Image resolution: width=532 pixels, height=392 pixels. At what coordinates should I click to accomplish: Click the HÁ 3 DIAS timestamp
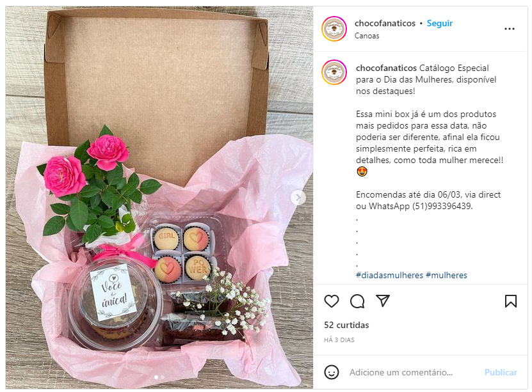tap(339, 340)
